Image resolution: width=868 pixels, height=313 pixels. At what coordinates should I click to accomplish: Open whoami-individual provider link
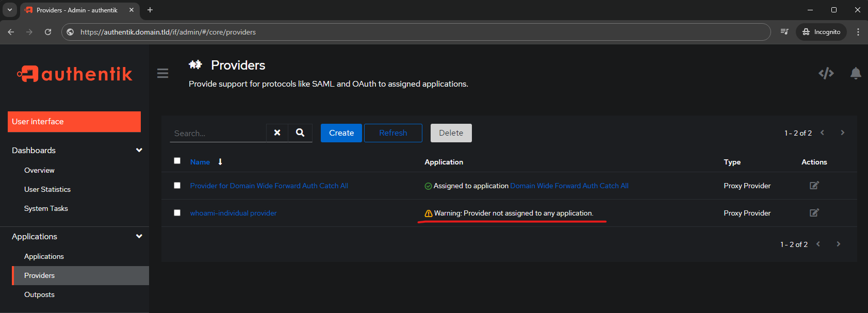(x=233, y=213)
